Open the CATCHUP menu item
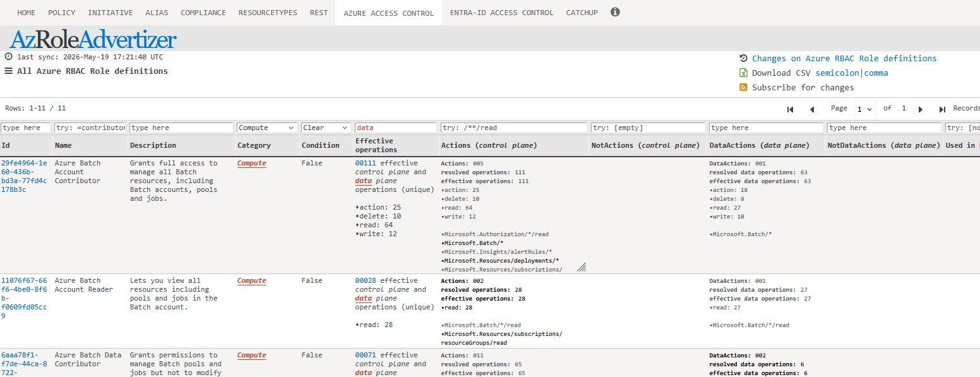This screenshot has height=377, width=980. (x=582, y=13)
